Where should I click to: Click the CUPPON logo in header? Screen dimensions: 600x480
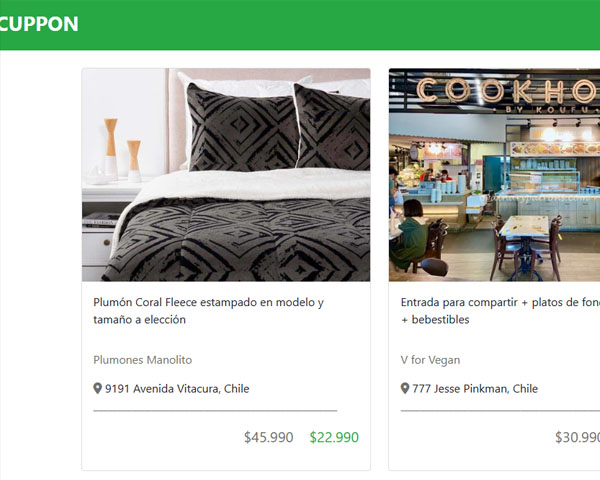tap(40, 24)
